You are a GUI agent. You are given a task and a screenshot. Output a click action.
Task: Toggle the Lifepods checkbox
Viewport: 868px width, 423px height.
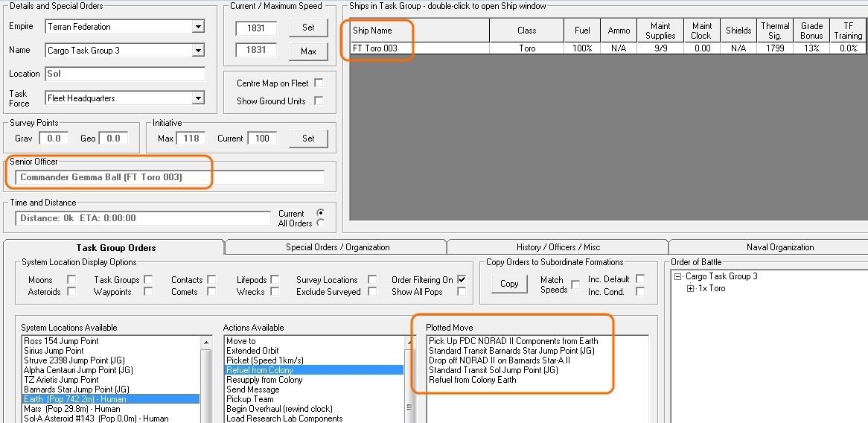tap(275, 279)
